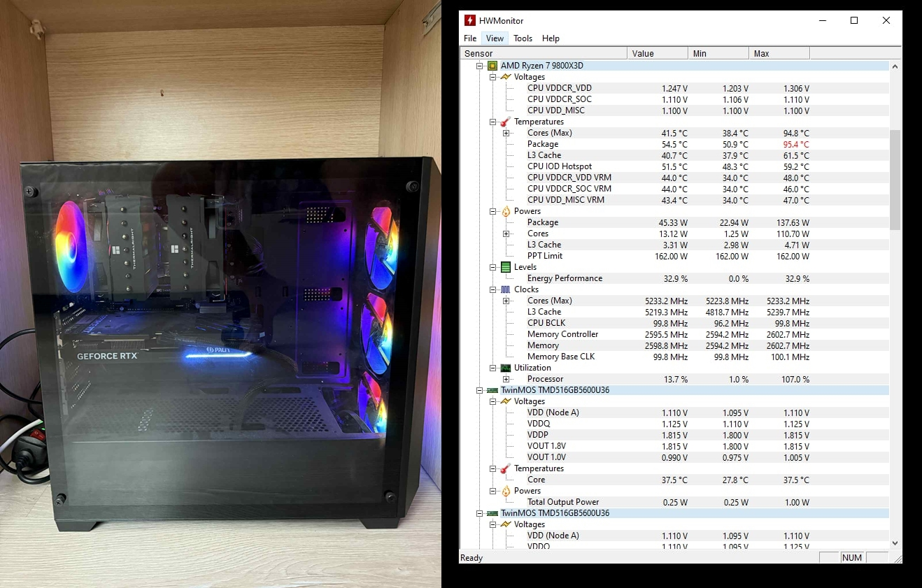Viewport: 922px width, 588px height.
Task: Open the Help menu
Action: (x=551, y=38)
